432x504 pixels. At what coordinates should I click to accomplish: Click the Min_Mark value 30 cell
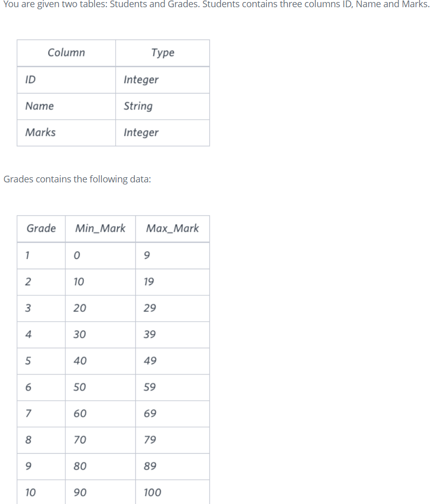tap(100, 334)
